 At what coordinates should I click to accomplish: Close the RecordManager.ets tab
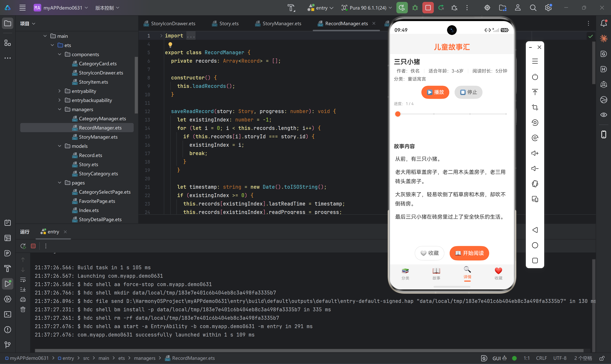click(374, 23)
